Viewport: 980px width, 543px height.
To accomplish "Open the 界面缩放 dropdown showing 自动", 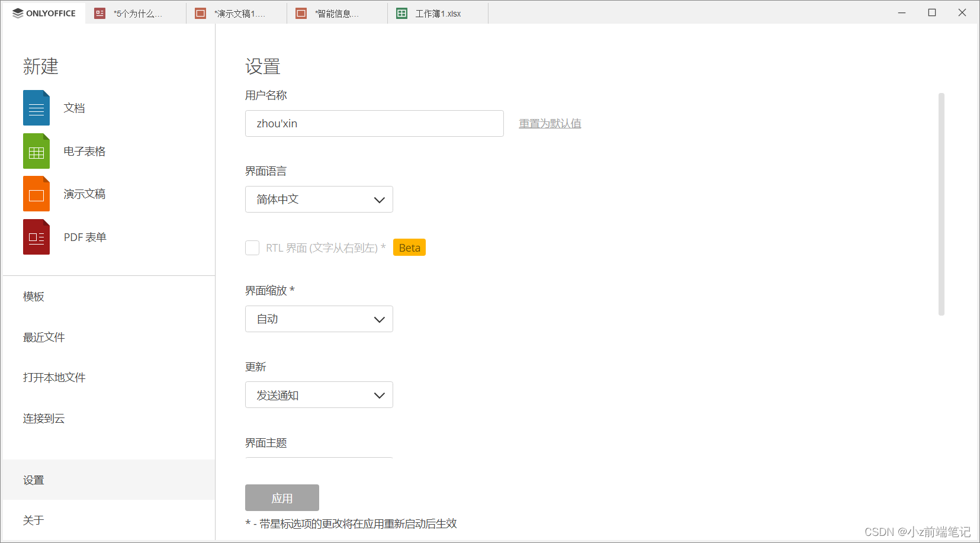I will [319, 319].
